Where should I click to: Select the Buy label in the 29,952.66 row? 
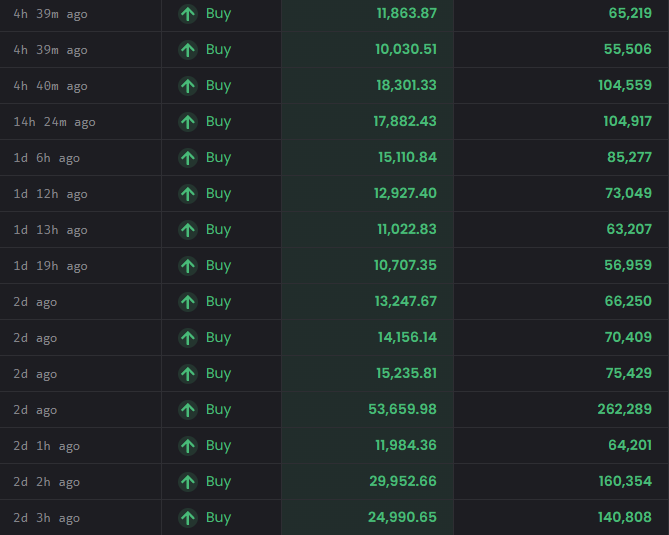(x=218, y=482)
